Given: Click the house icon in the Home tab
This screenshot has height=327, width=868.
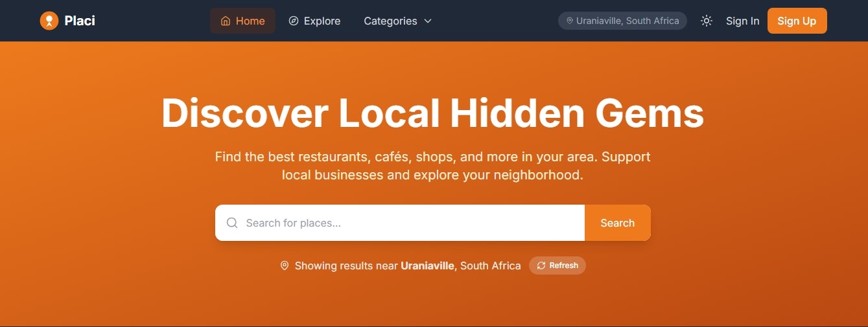Looking at the screenshot, I should click(226, 21).
